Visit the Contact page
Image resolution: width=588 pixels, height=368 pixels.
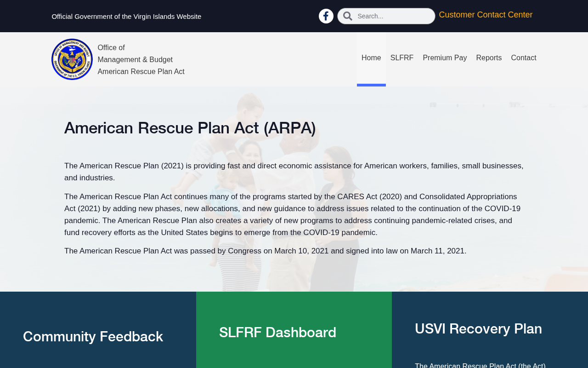click(x=524, y=58)
